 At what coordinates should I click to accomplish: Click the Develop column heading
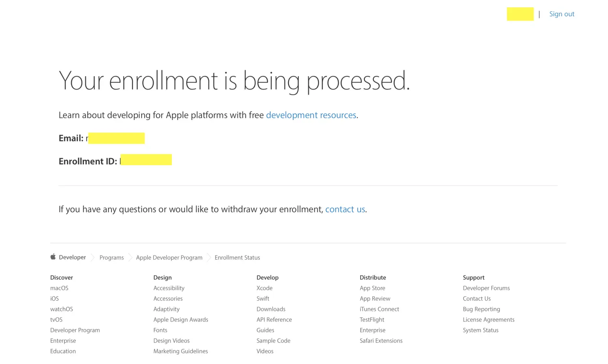268,277
